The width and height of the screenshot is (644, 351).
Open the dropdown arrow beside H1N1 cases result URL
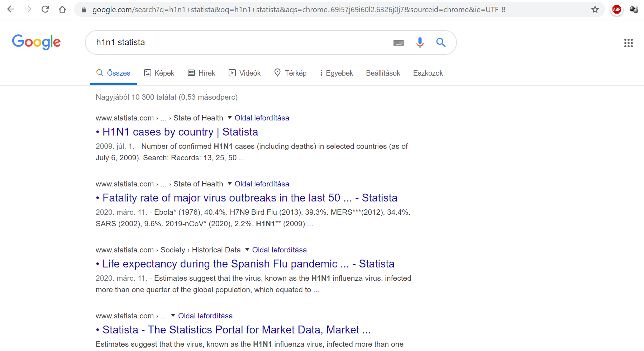pyautogui.click(x=230, y=118)
